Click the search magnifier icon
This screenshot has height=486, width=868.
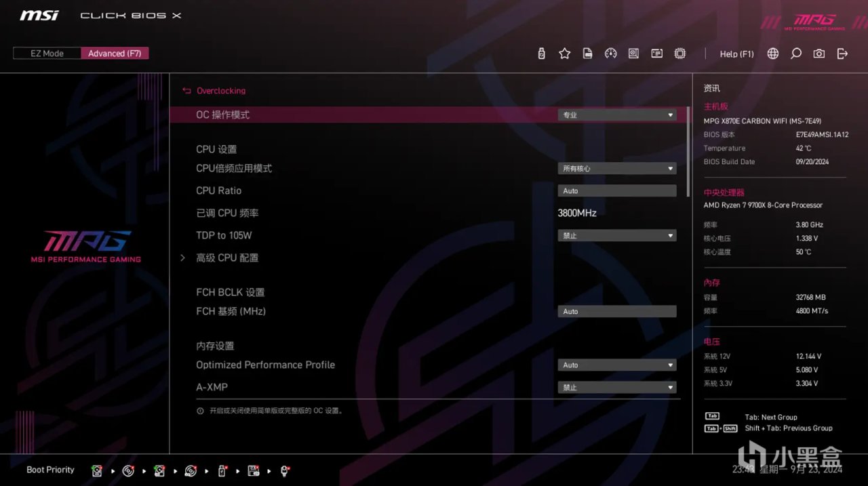click(796, 54)
